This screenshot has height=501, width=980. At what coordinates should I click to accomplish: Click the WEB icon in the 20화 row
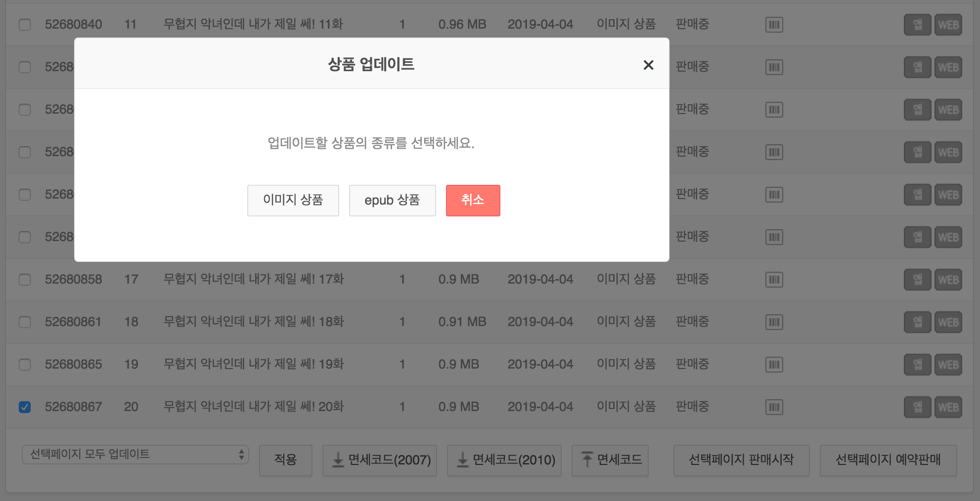click(948, 407)
